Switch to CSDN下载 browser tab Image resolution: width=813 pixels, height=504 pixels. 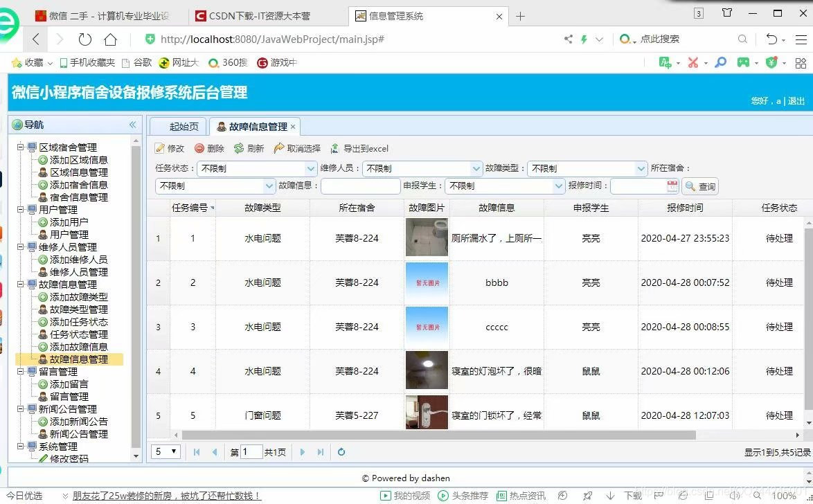tap(259, 16)
